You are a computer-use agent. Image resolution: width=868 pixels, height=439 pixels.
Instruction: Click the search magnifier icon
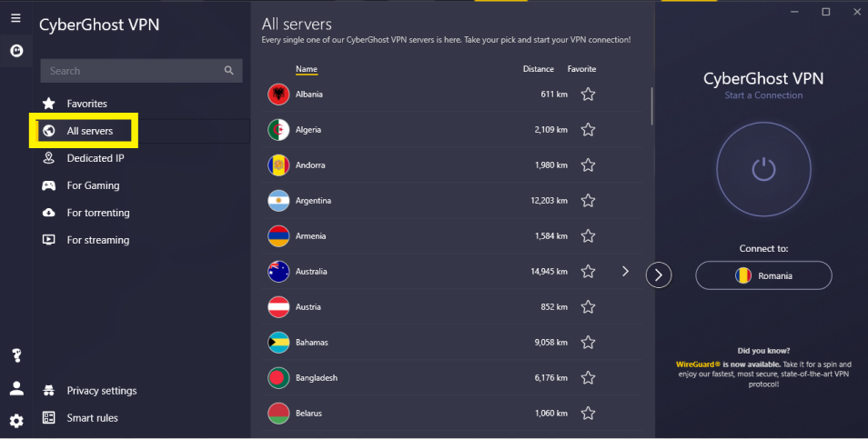pyautogui.click(x=228, y=70)
